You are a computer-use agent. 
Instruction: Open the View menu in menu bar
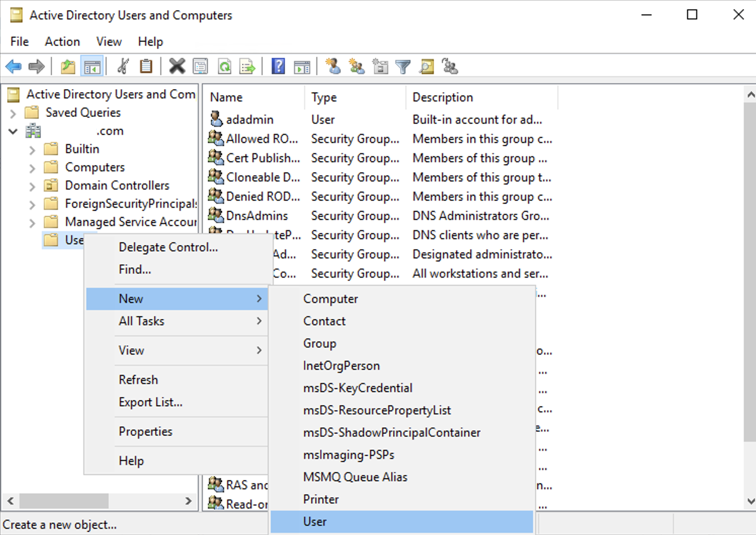[109, 42]
